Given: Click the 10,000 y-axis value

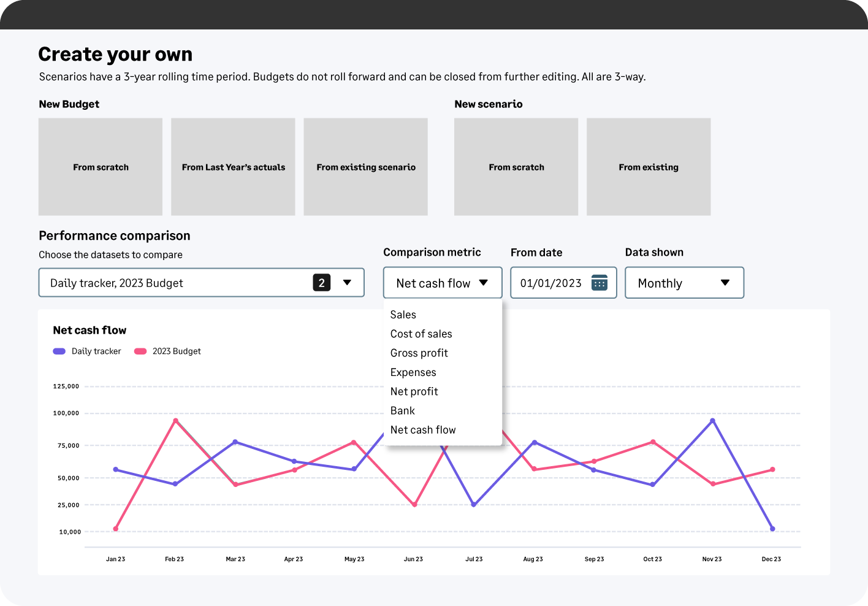Looking at the screenshot, I should [70, 532].
